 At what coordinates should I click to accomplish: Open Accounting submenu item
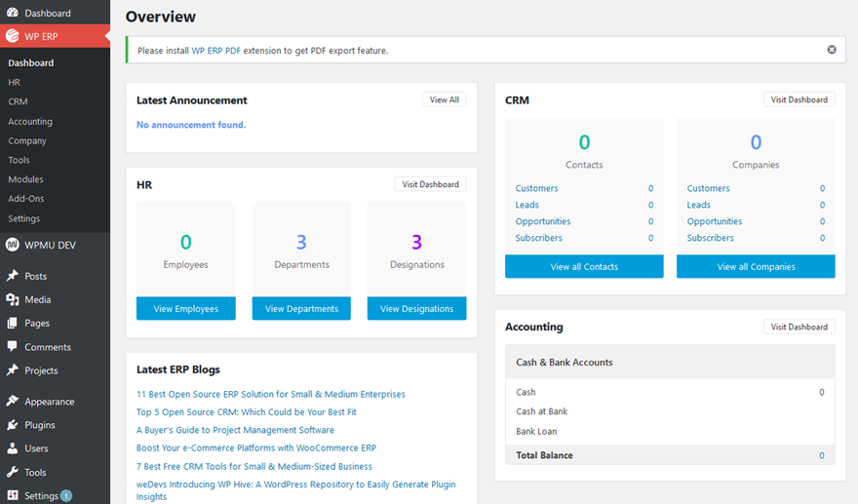pyautogui.click(x=30, y=122)
